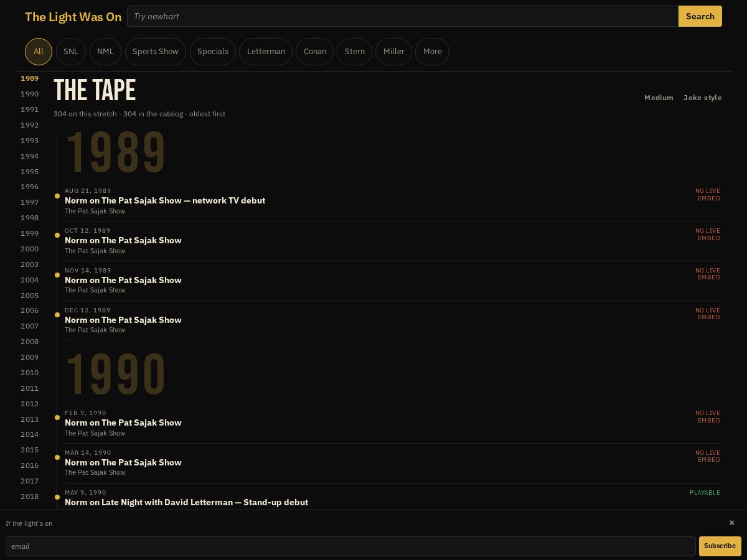This screenshot has height=560, width=747.
Task: Click the large 1990 year heading
Action: click(x=116, y=375)
